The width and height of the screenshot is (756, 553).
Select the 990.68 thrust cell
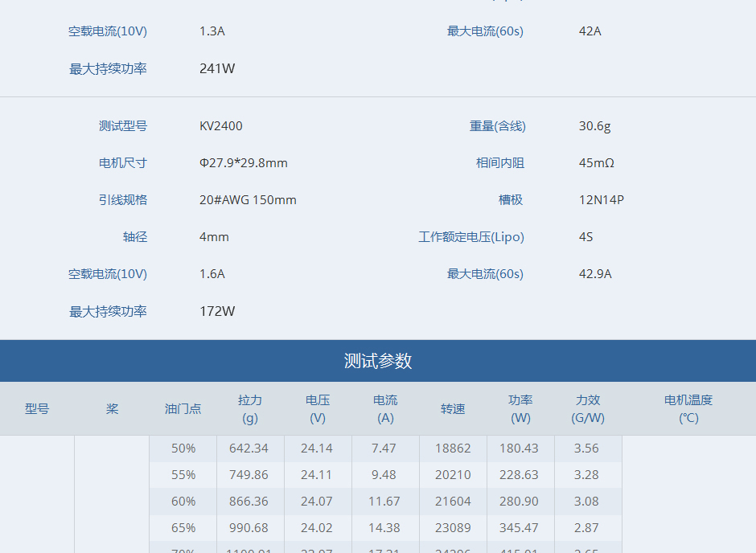[x=249, y=528]
